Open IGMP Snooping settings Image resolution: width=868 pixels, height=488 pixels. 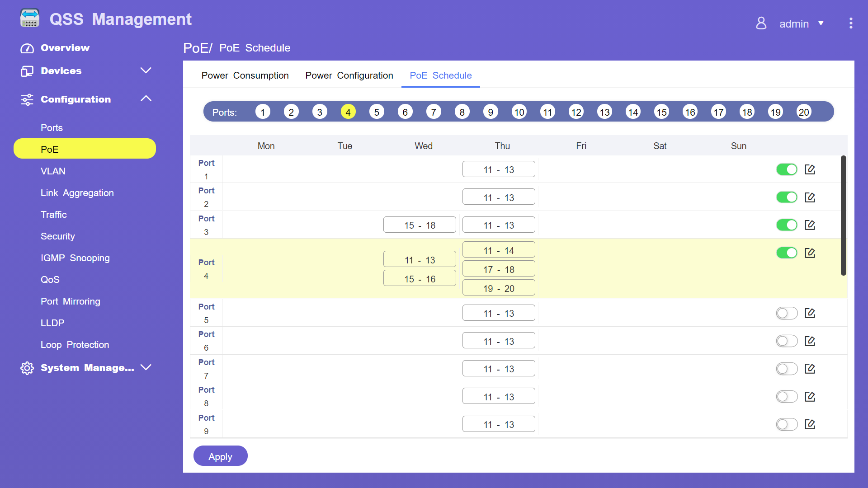point(75,258)
